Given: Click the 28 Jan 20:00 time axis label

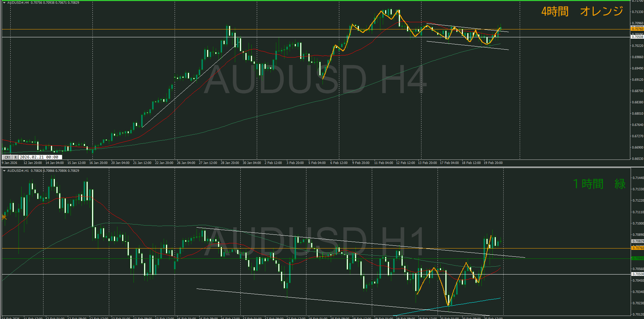Looking at the screenshot, I should click(230, 163).
